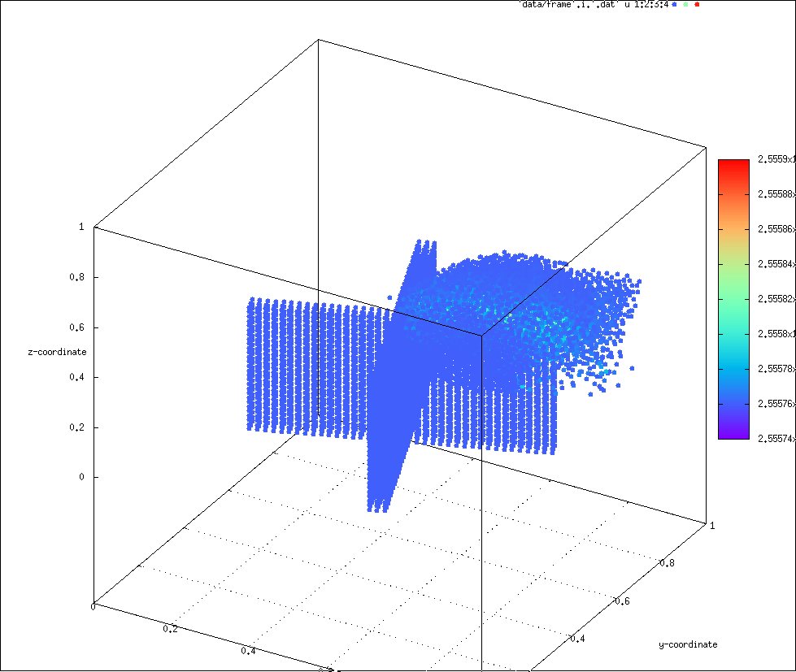Image resolution: width=796 pixels, height=672 pixels.
Task: Click the blue point marker in the legend
Action: coord(672,4)
